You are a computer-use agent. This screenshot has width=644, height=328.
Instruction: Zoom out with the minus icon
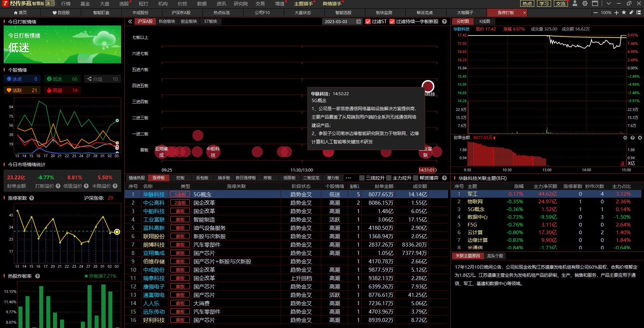(x=595, y=13)
